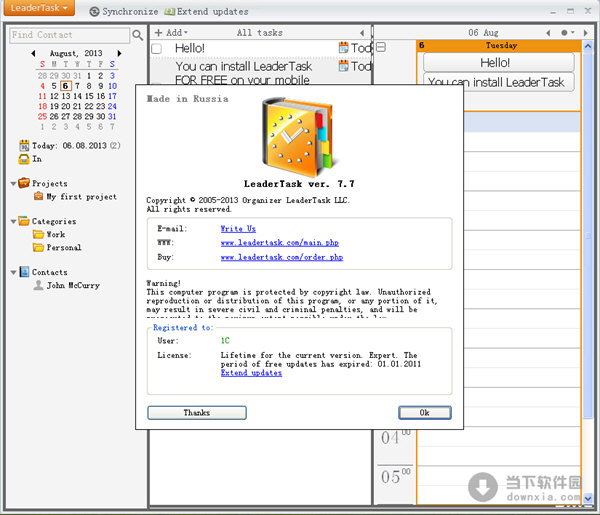Select contact John McCurry
The height and width of the screenshot is (515, 600).
(x=73, y=285)
